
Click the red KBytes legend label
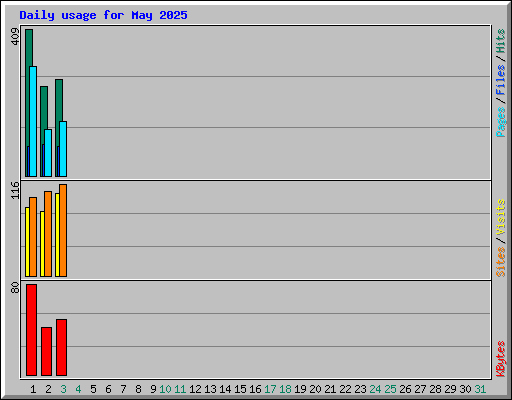pyautogui.click(x=500, y=359)
